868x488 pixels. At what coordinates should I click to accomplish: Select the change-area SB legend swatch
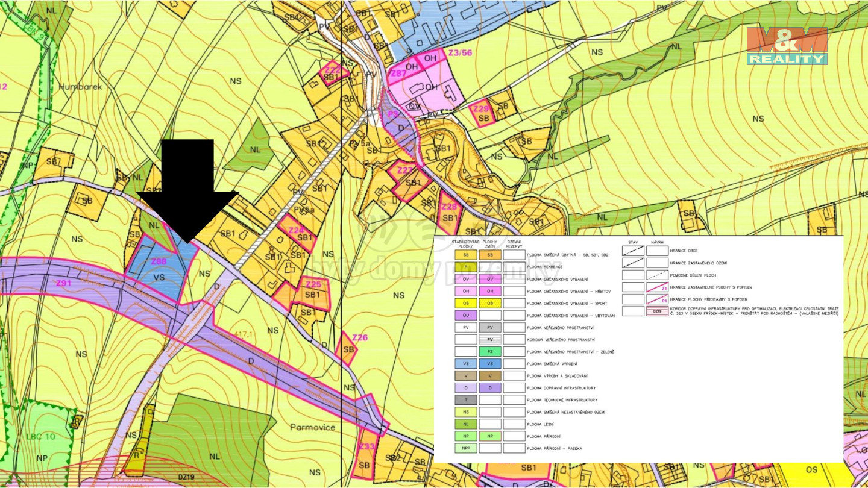click(x=490, y=255)
